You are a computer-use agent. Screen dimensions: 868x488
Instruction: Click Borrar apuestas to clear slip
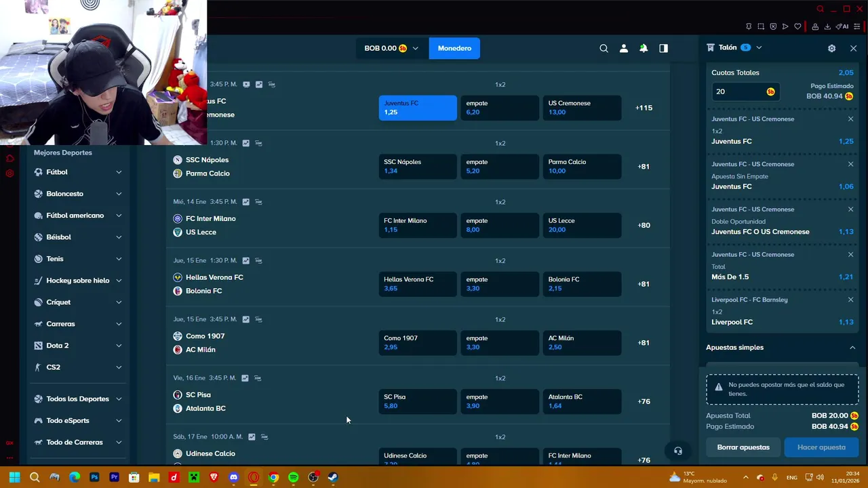coord(743,447)
